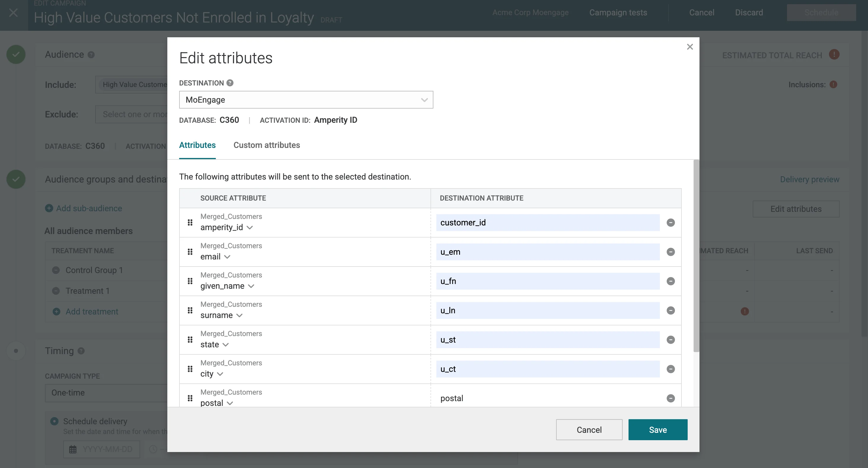Open the MoEngage destination dropdown
This screenshot has height=468, width=868.
[306, 100]
